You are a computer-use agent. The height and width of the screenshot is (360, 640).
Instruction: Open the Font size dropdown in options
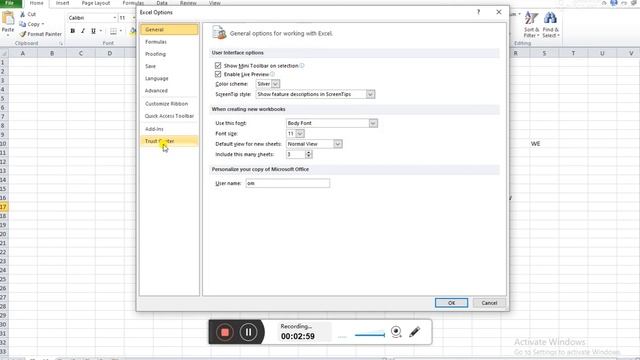tap(300, 134)
